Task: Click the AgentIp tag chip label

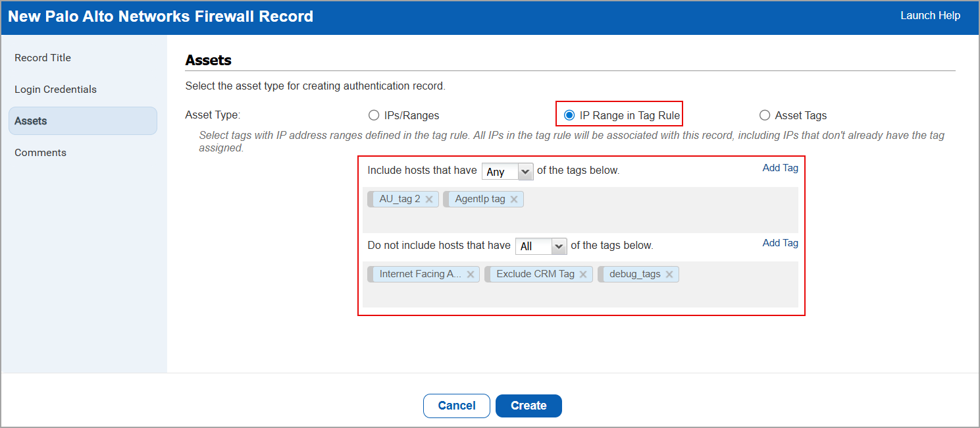Action: pyautogui.click(x=479, y=198)
